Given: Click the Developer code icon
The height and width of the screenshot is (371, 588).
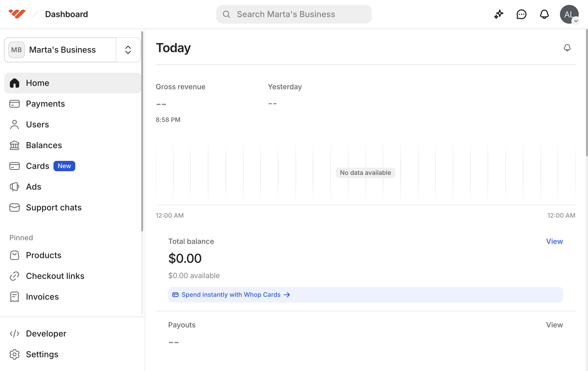Looking at the screenshot, I should pos(15,334).
